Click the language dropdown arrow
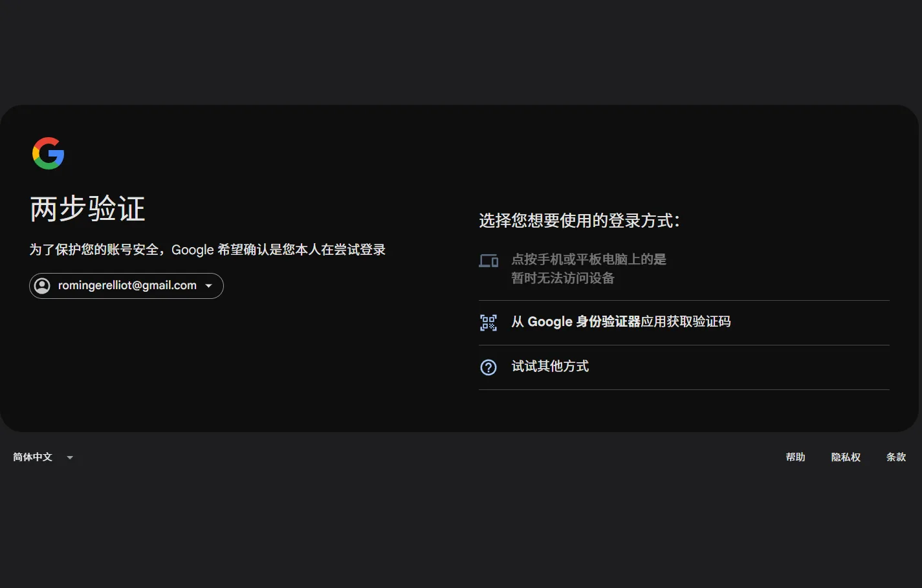 70,457
